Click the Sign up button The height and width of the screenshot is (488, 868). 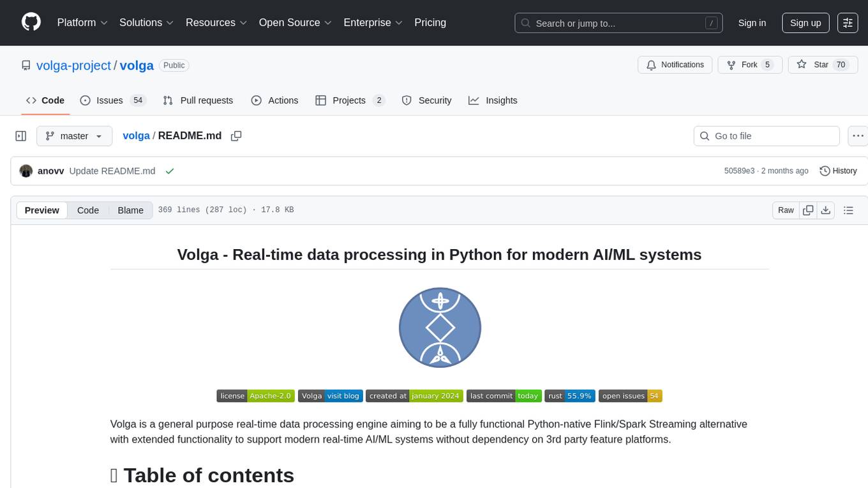[x=805, y=23]
